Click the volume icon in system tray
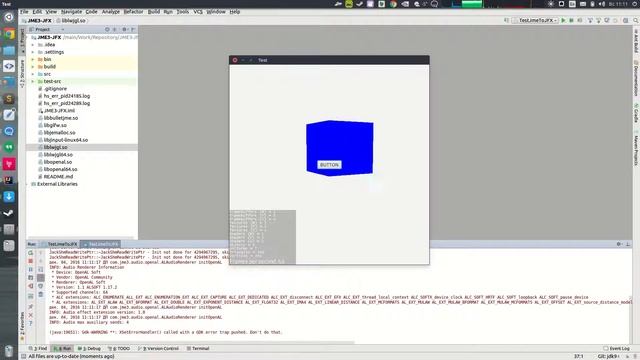This screenshot has width=640, height=360. (602, 4)
